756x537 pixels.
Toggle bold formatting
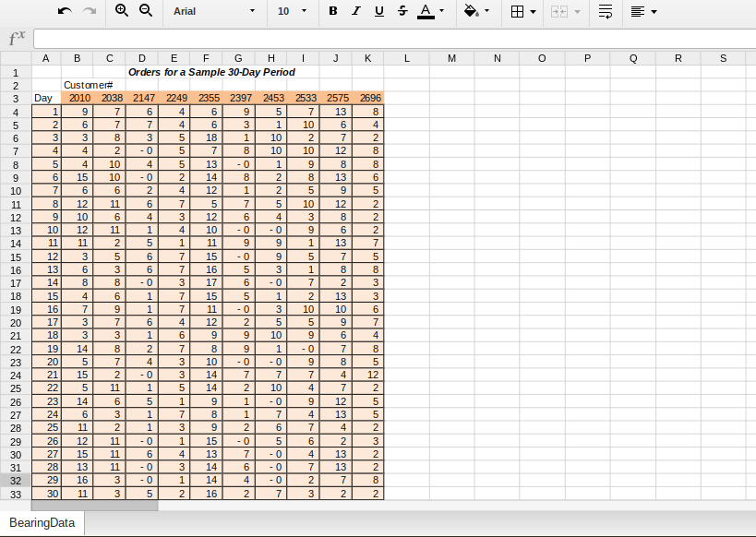pyautogui.click(x=331, y=12)
